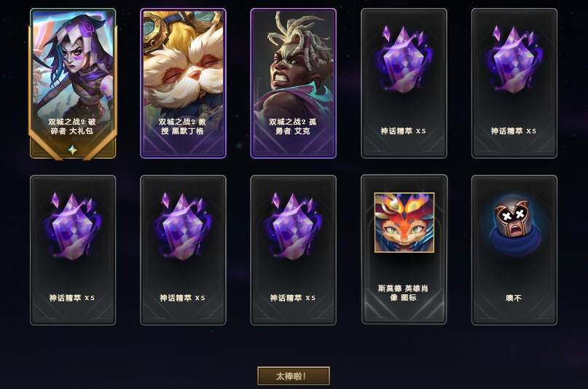Click the 双城之战2 破碎者 大礼包 label
Viewport: 588px width, 389px height.
point(72,126)
